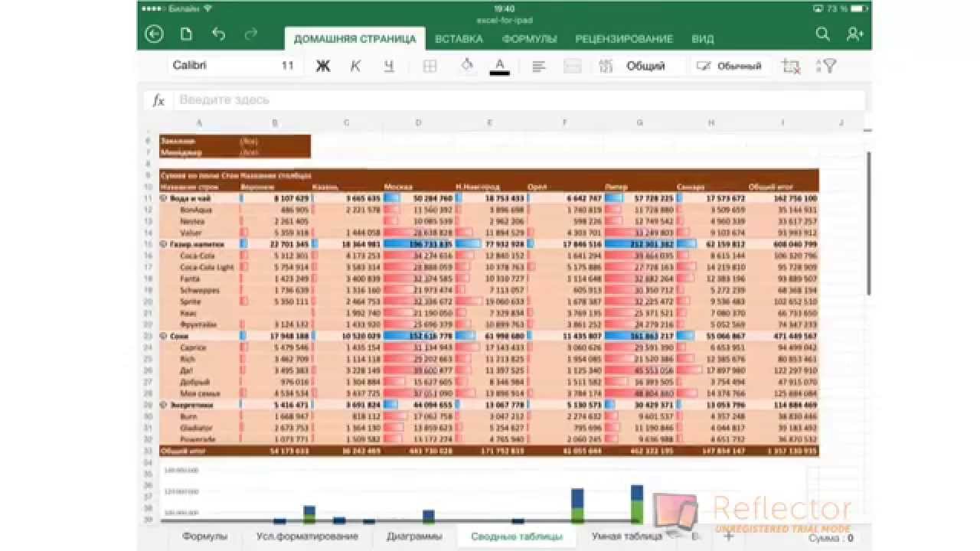
Task: Tap the back arrow button
Action: pos(154,34)
